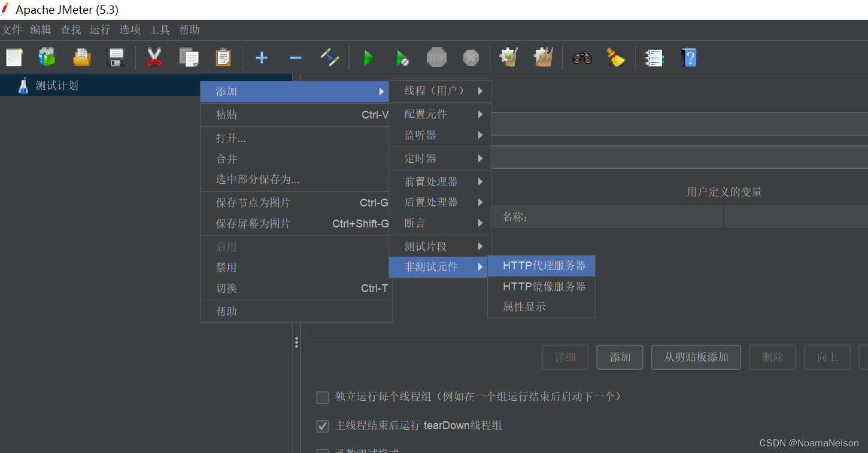Expand the 线程（用户） submenu
The image size is (868, 453).
(x=436, y=91)
